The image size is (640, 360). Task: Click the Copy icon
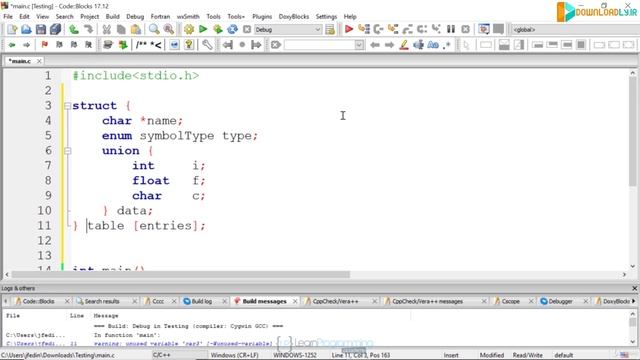pyautogui.click(x=121, y=29)
